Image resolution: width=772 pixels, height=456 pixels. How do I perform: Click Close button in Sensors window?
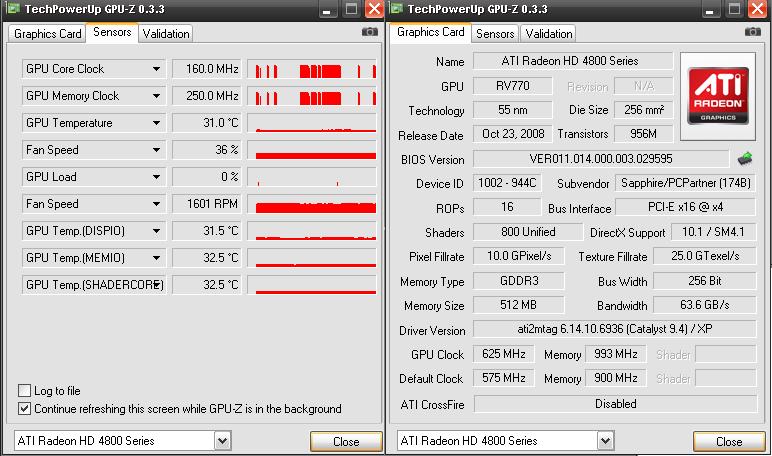[x=346, y=442]
